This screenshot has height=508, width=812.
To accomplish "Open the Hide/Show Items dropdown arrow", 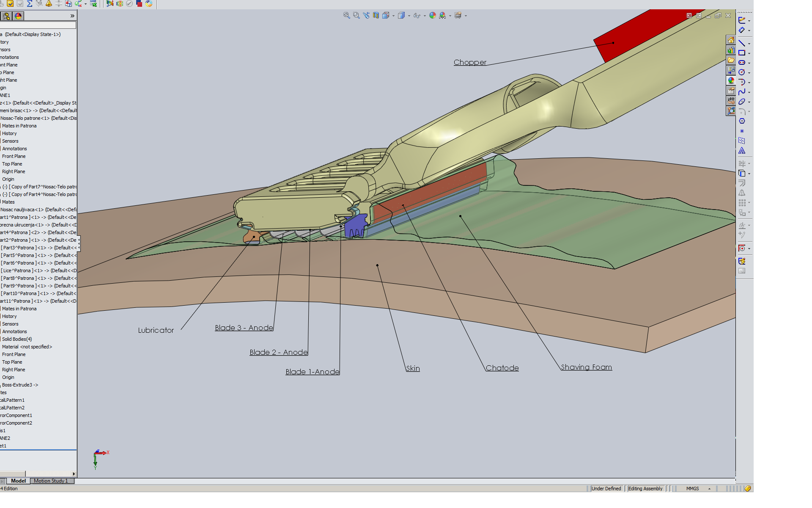I will [x=424, y=16].
